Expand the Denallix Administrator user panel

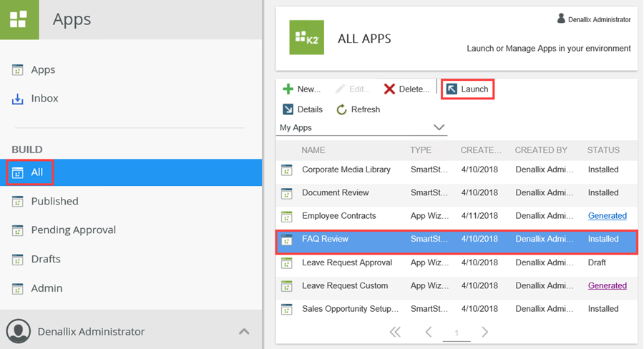[244, 332]
